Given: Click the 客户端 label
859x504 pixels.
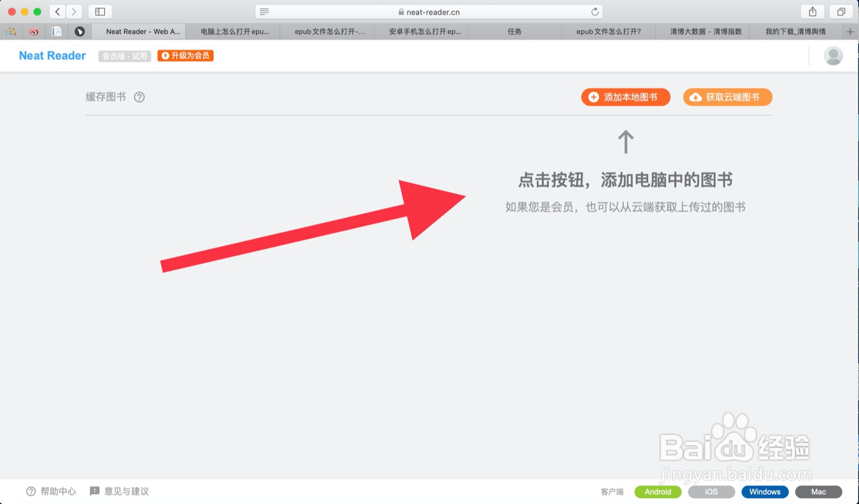Looking at the screenshot, I should [612, 492].
